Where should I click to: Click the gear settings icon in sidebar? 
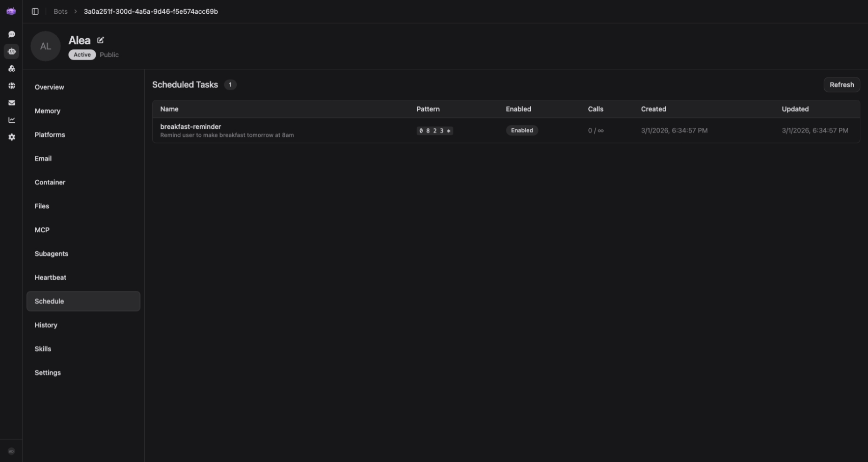(x=11, y=137)
